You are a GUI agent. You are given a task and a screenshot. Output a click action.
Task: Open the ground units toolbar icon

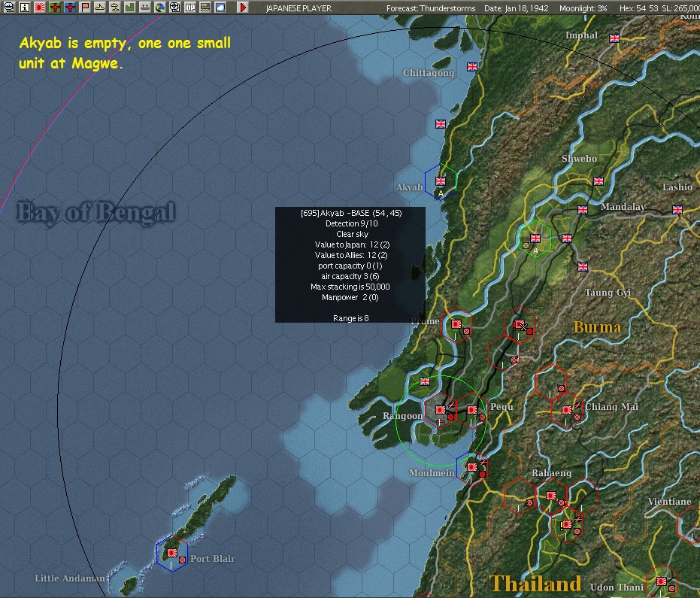click(x=145, y=7)
